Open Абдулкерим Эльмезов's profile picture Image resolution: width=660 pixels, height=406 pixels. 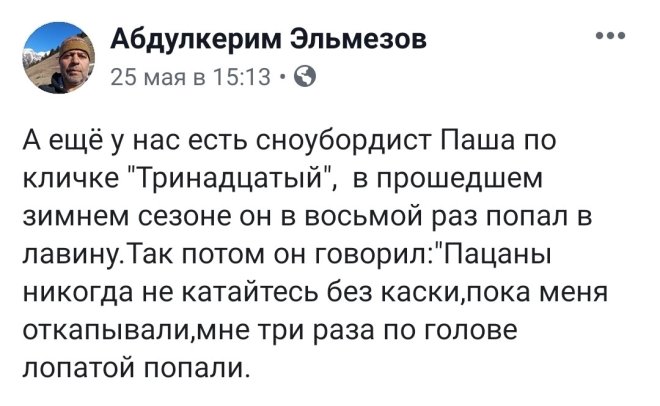(59, 58)
